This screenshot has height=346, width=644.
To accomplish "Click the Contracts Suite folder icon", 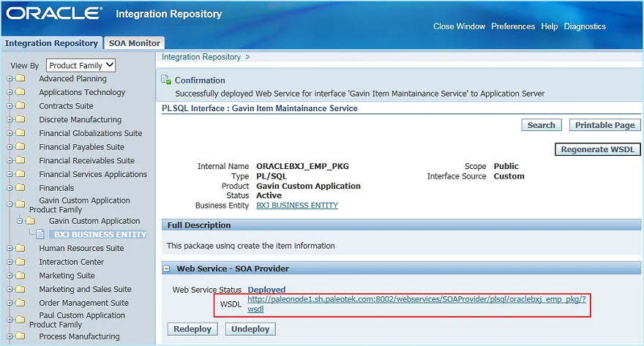I will pyautogui.click(x=20, y=105).
